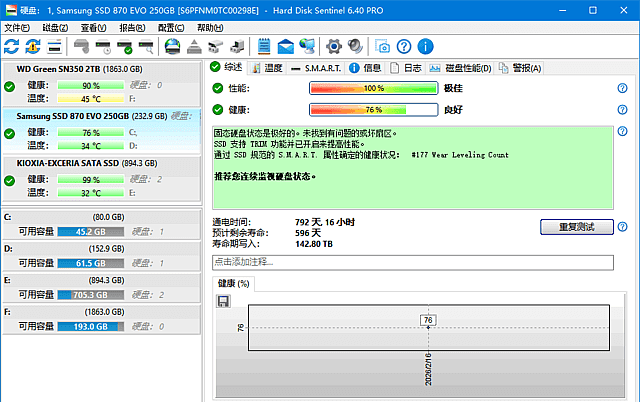Click the floppy save icon above the health graph
Image resolution: width=640 pixels, height=402 pixels.
click(x=223, y=301)
